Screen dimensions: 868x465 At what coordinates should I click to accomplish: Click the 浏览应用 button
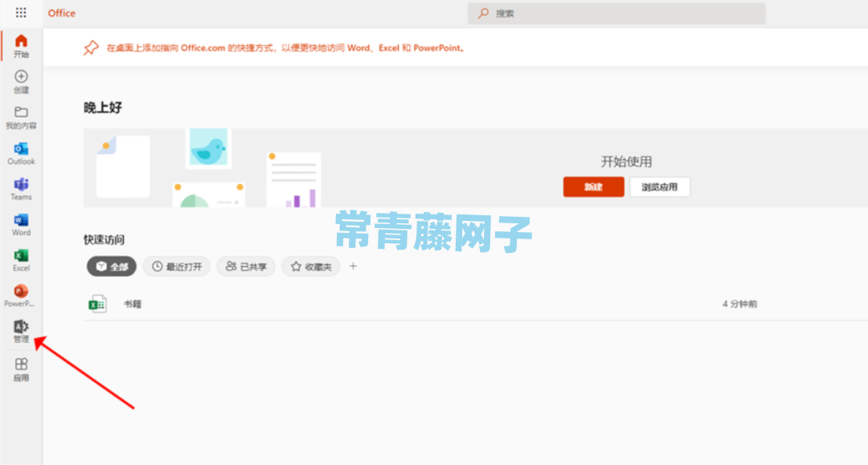659,187
